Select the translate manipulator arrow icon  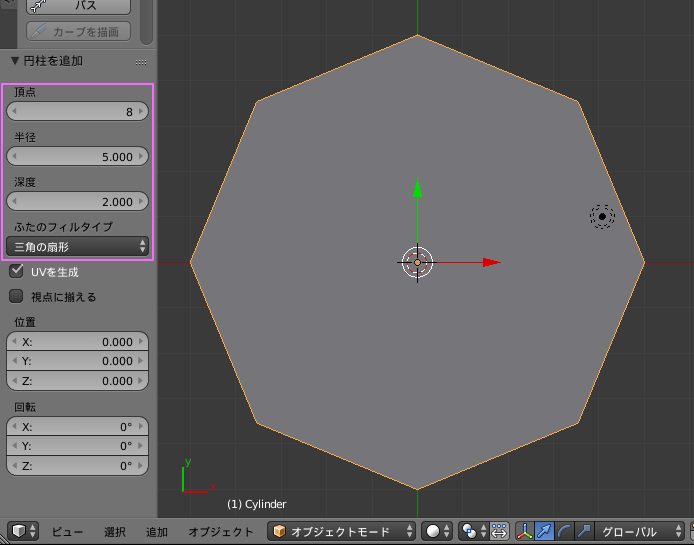click(x=544, y=531)
